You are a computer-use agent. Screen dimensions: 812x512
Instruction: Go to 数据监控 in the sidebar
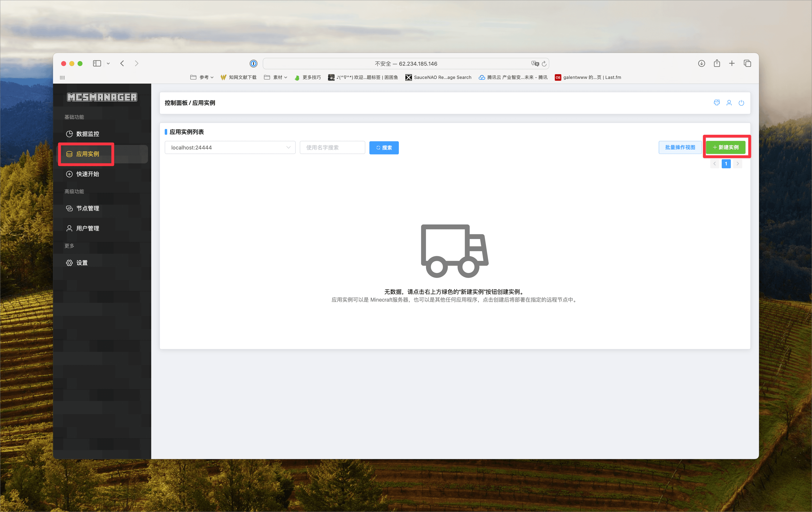[x=87, y=134]
